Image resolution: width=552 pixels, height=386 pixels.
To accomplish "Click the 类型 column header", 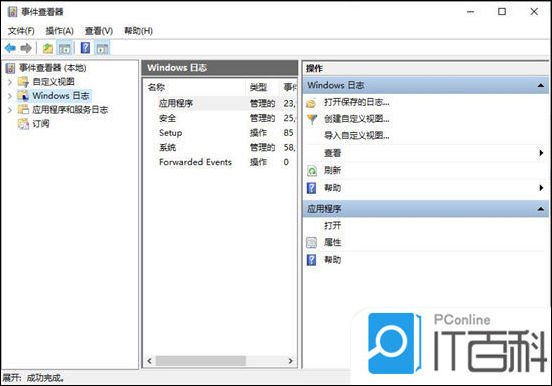I will 263,87.
